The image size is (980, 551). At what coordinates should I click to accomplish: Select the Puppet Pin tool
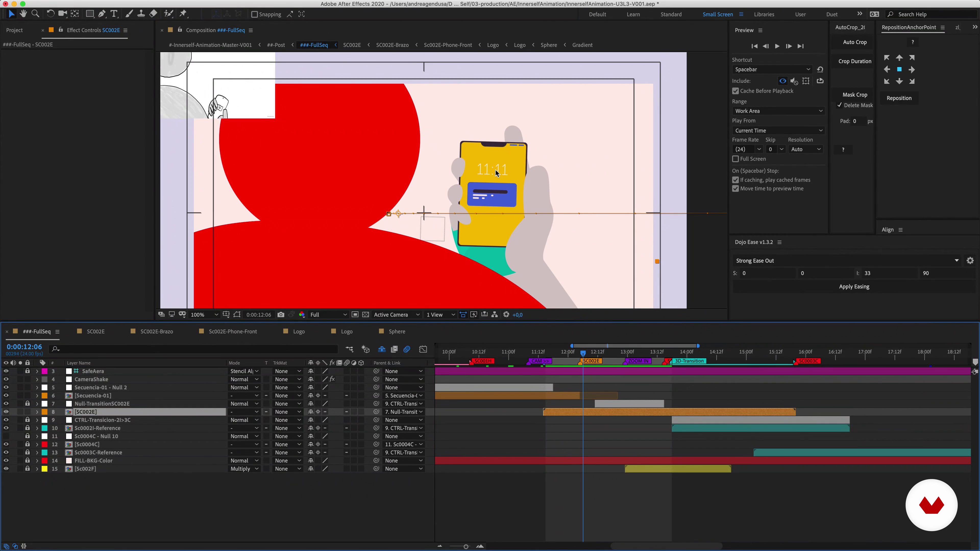coord(183,14)
